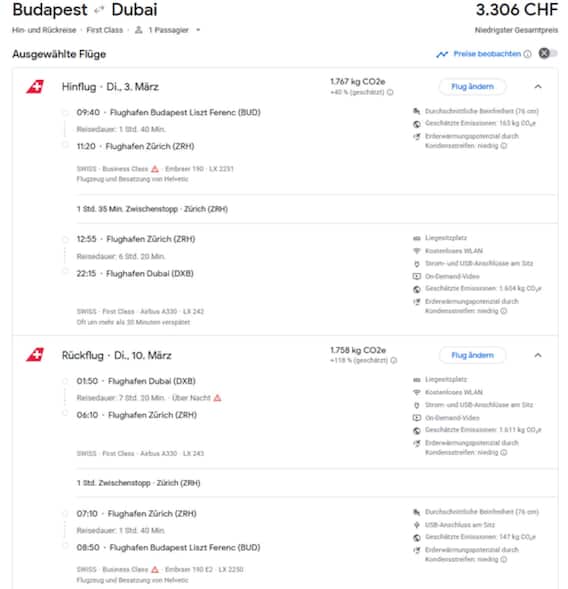
Task: Click Flug ändern for the Rückflug
Action: (x=472, y=355)
